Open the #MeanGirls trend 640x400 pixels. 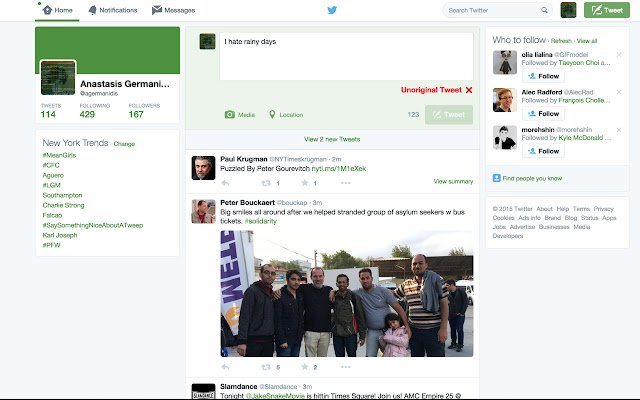(x=59, y=155)
